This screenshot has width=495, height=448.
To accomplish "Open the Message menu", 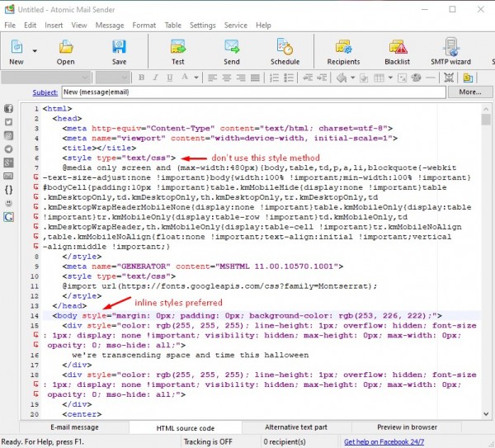I will (x=110, y=26).
